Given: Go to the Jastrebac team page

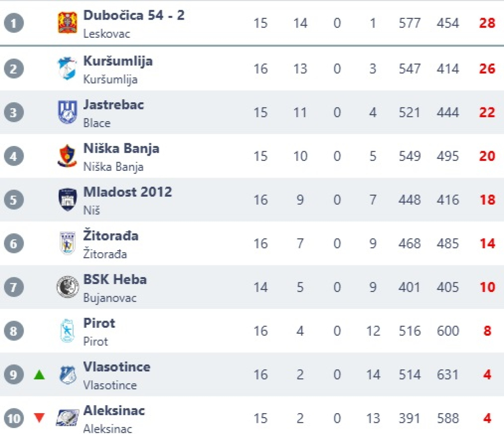Looking at the screenshot, I should tap(113, 105).
